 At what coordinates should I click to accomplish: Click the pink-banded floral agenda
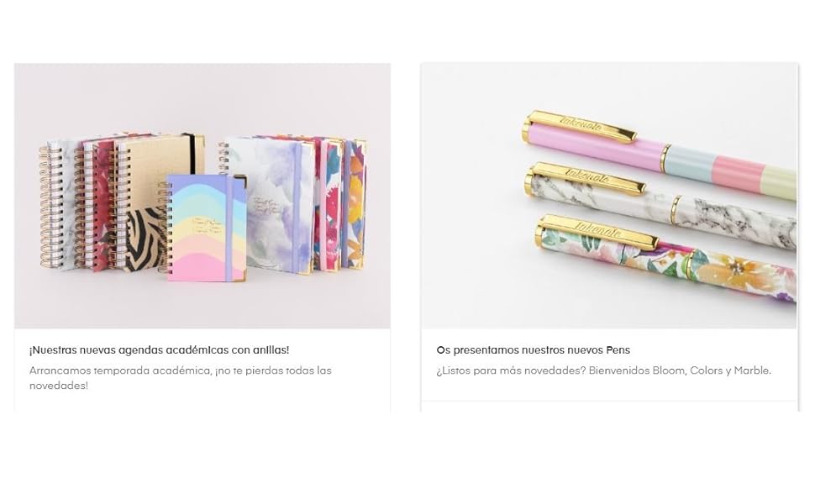327,203
